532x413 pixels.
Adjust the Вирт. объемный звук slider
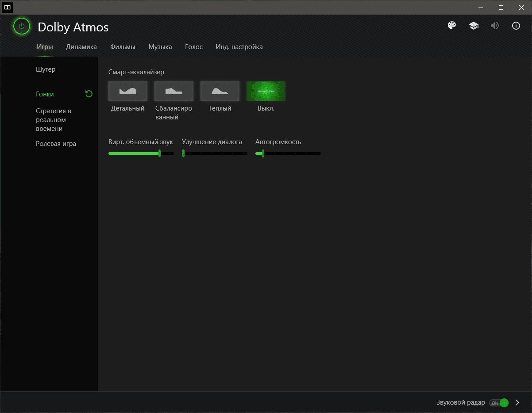point(141,153)
